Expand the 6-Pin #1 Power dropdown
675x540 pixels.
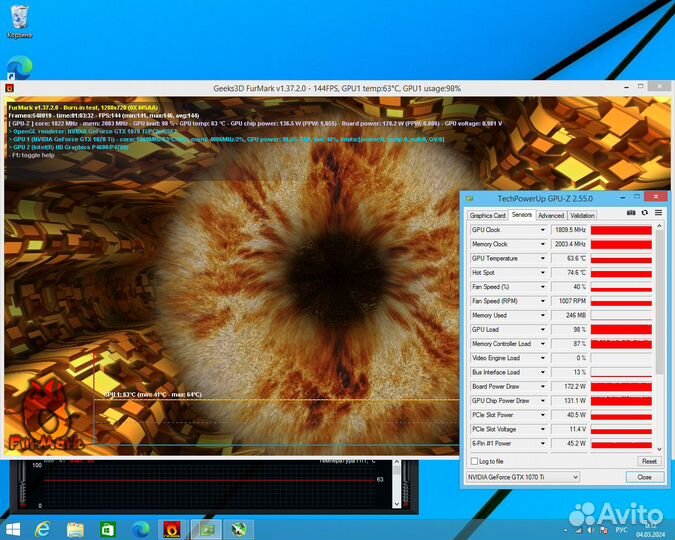(x=542, y=444)
